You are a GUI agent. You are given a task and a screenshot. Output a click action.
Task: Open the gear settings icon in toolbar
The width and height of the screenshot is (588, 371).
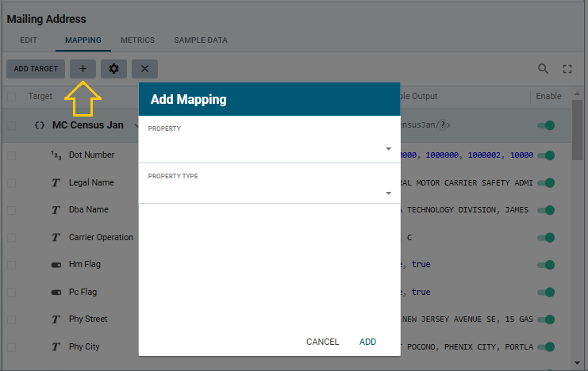click(113, 69)
